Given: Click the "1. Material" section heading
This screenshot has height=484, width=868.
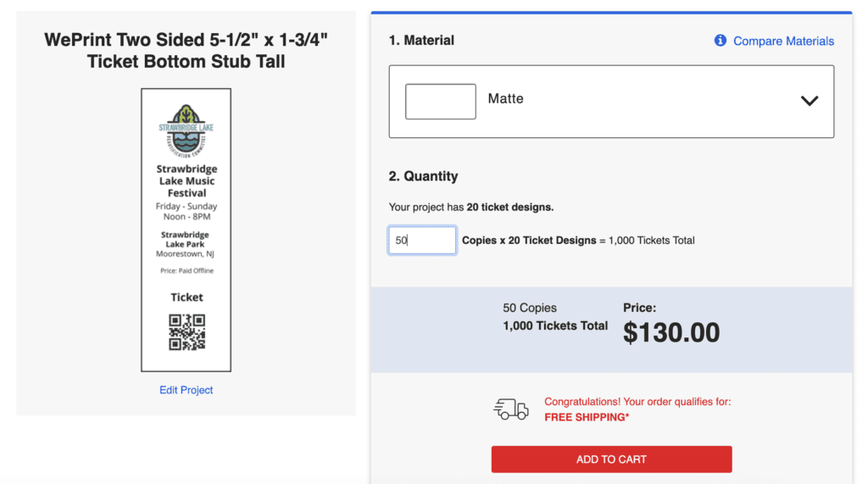Looking at the screenshot, I should click(421, 41).
